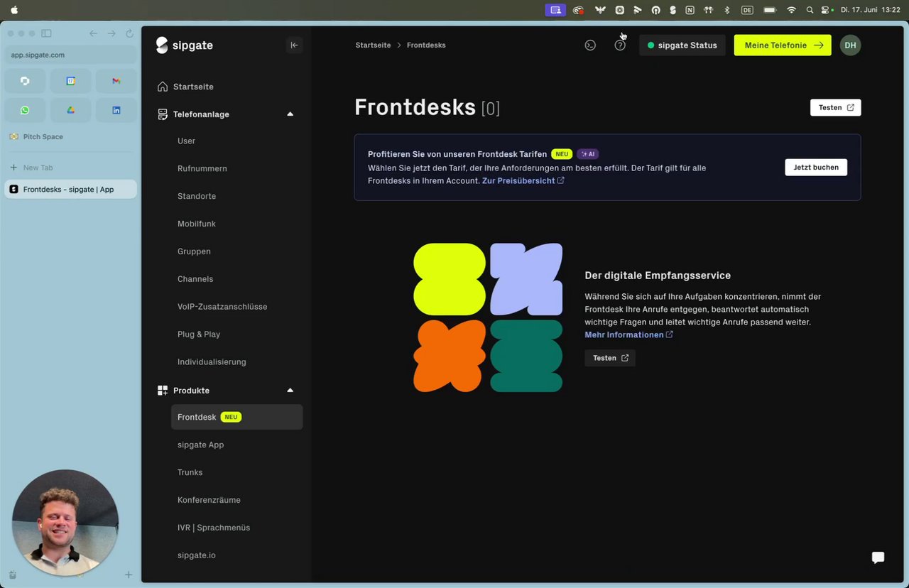Follow the Zur Preisübersicht link

523,181
